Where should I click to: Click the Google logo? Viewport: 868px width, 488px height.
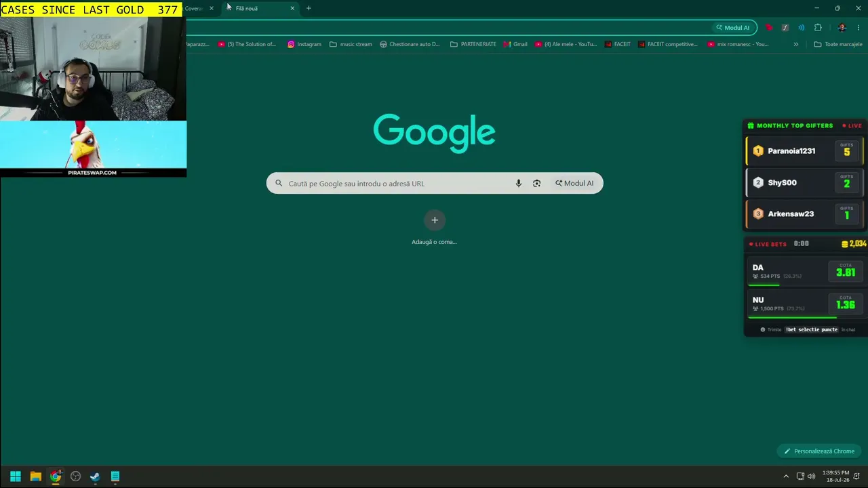click(434, 132)
